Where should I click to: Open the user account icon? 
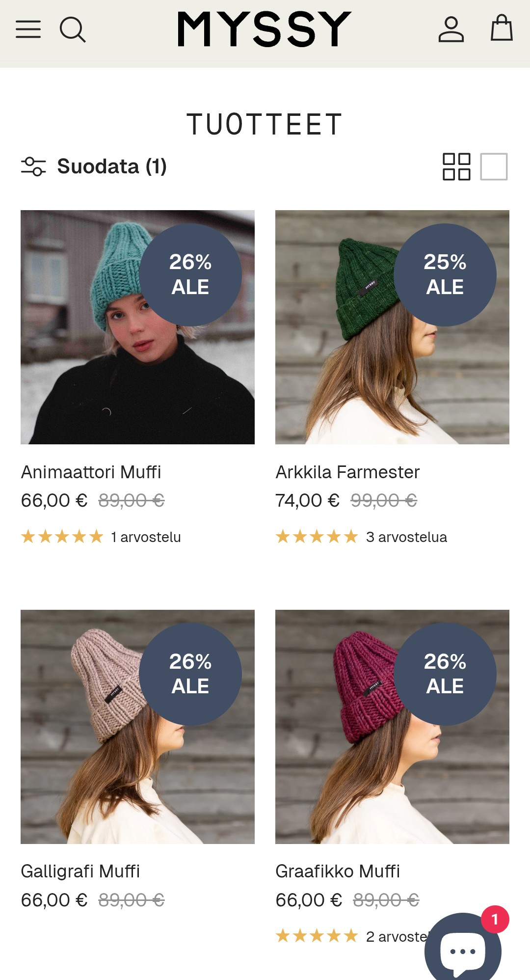pyautogui.click(x=451, y=29)
